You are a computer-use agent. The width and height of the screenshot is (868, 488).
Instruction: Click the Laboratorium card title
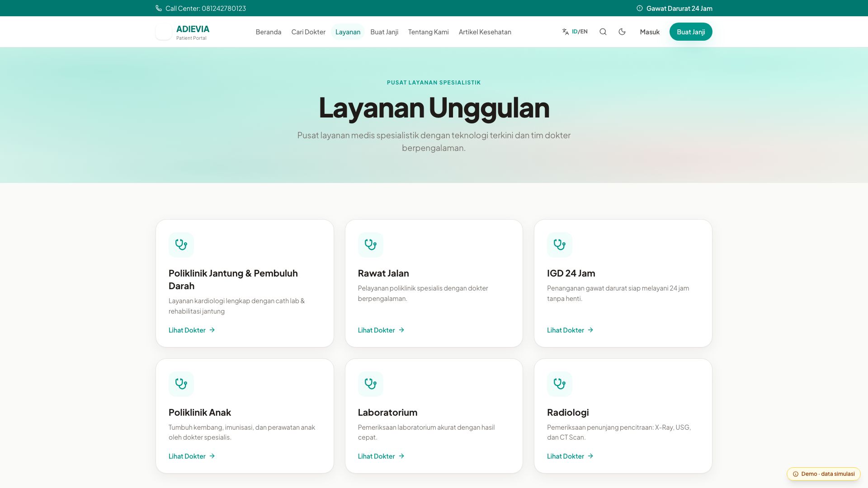point(387,413)
